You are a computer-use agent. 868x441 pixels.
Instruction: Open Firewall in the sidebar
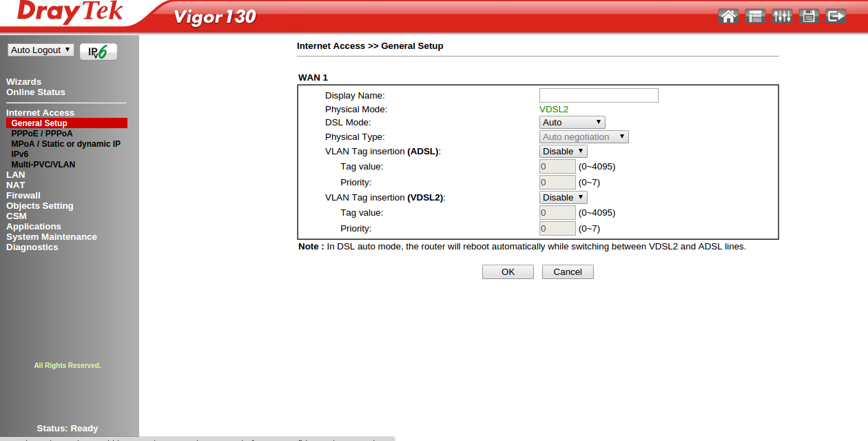pos(23,195)
